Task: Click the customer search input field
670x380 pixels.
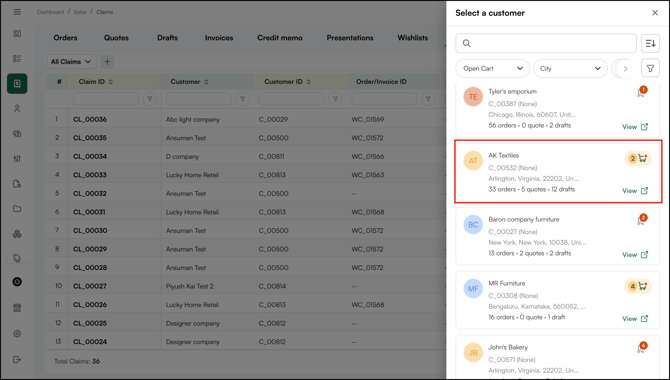Action: pyautogui.click(x=546, y=43)
